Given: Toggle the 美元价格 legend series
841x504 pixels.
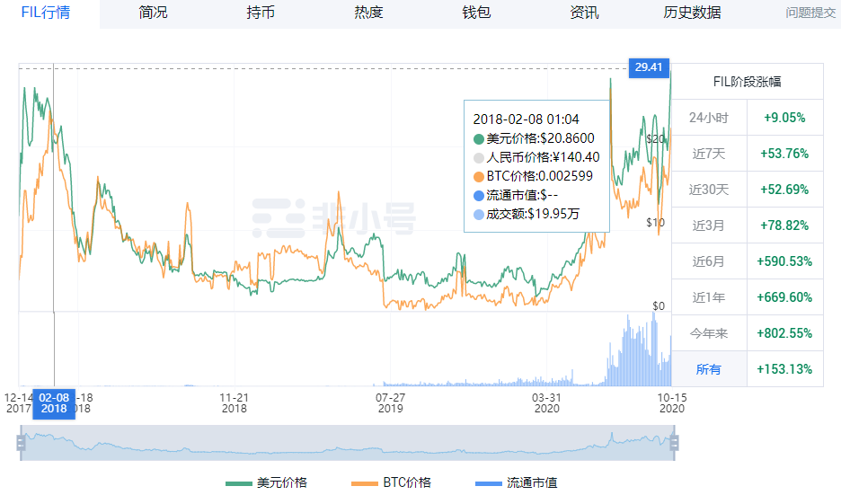Looking at the screenshot, I should 267,482.
